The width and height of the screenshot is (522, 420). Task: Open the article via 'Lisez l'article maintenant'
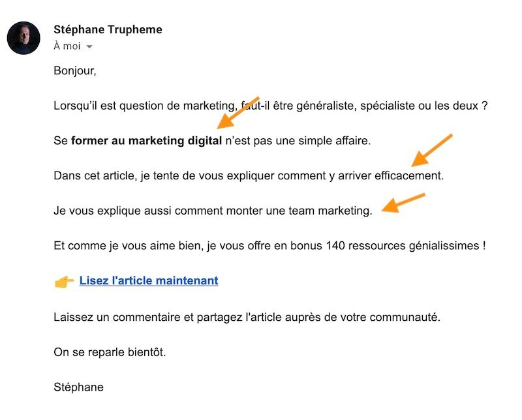point(148,280)
